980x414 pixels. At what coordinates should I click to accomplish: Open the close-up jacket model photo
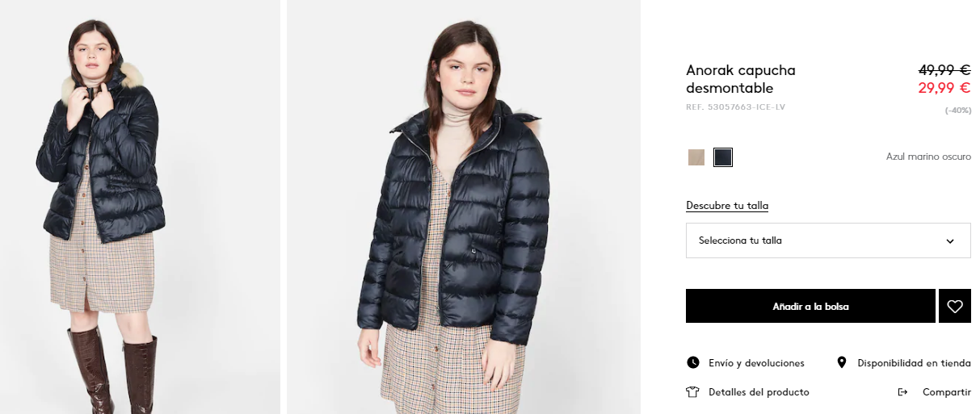464,207
